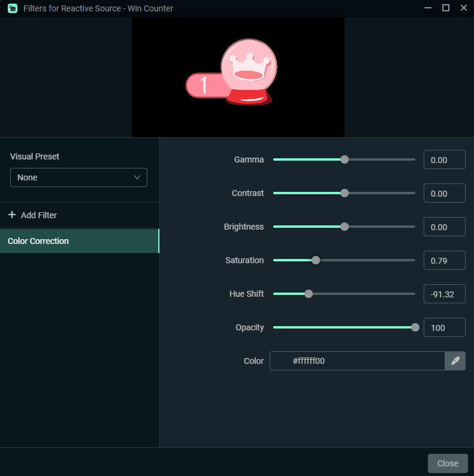Viewport: 474px width, 476px height.
Task: Click the Hue Shift label
Action: (x=246, y=294)
